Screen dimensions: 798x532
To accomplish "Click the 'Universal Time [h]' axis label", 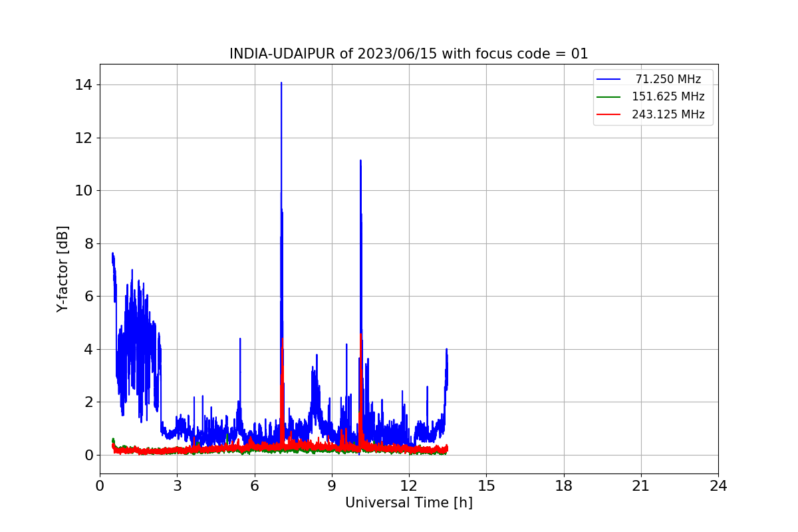I will [x=409, y=503].
